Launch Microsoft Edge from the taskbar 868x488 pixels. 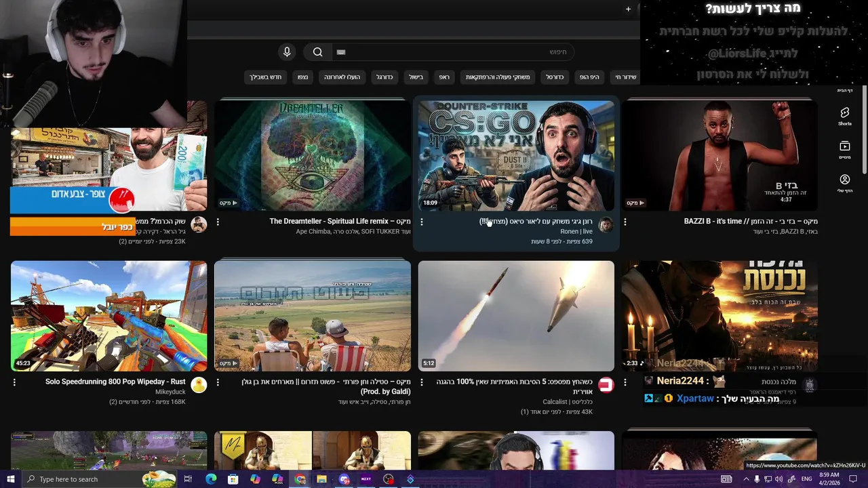(x=211, y=479)
